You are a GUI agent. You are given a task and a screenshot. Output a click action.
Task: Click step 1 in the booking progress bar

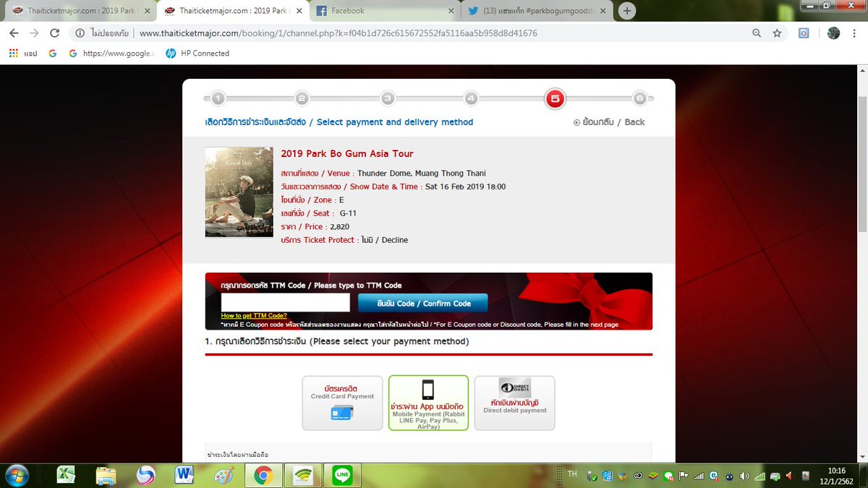click(x=218, y=98)
